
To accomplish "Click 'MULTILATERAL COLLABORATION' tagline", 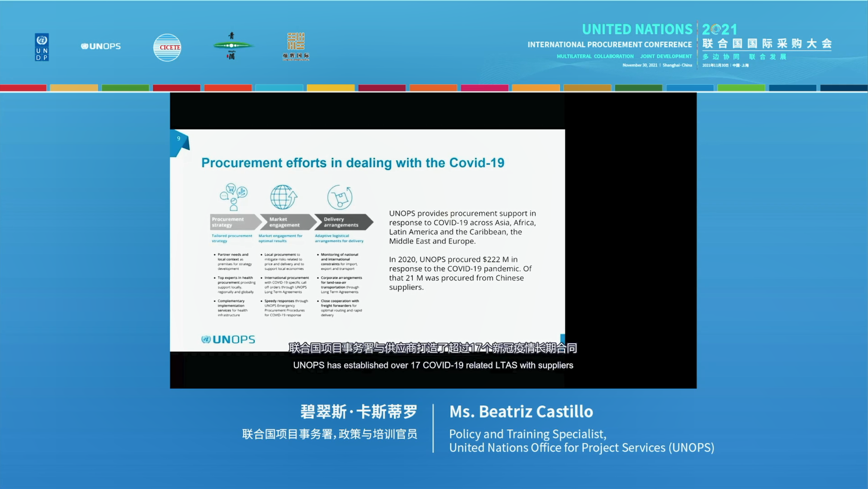I will (x=595, y=56).
